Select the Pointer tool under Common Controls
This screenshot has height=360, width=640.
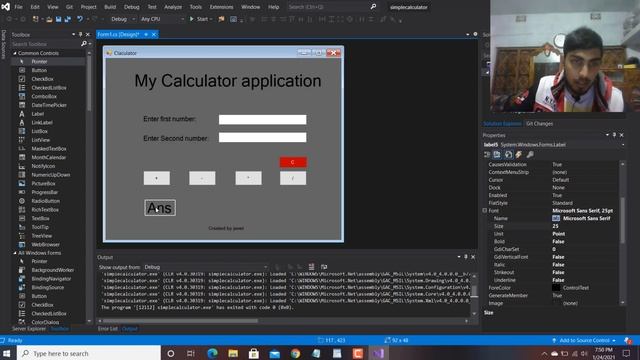tap(40, 62)
